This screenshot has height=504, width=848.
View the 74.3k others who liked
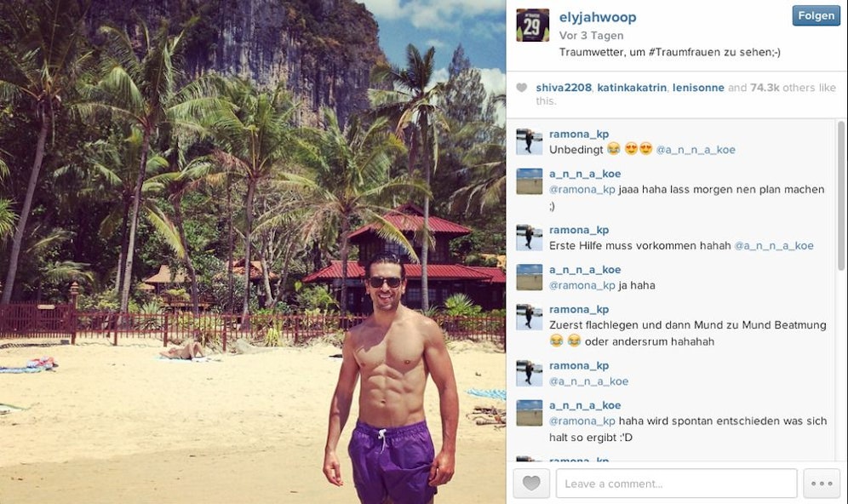tap(793, 88)
